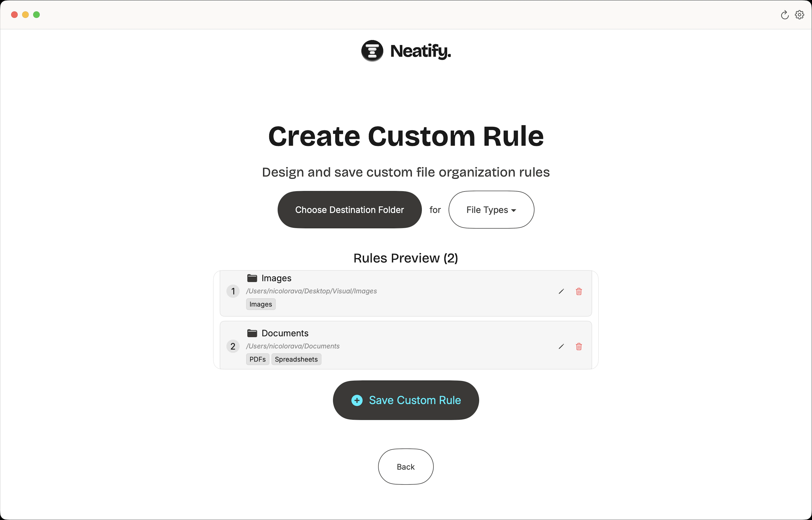
Task: Delete the Documents rule via trash icon
Action: [579, 346]
